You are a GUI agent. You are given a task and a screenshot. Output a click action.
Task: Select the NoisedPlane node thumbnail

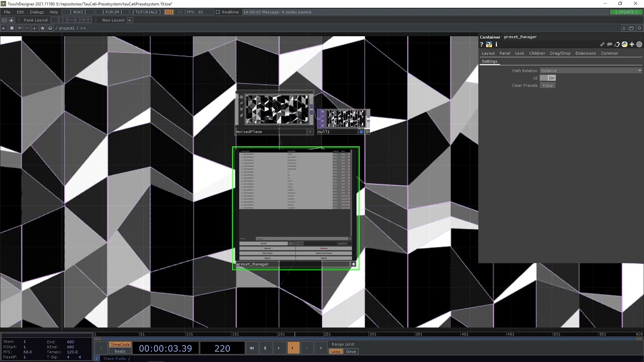pos(276,109)
